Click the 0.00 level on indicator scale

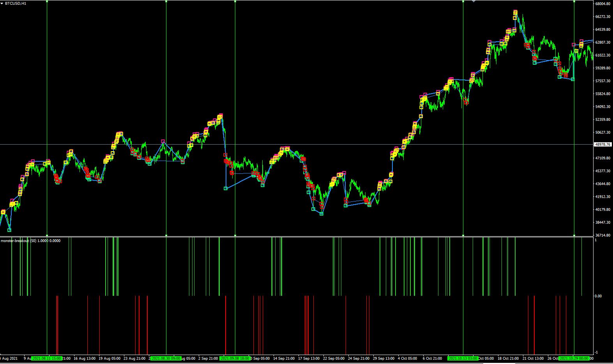tap(598, 296)
